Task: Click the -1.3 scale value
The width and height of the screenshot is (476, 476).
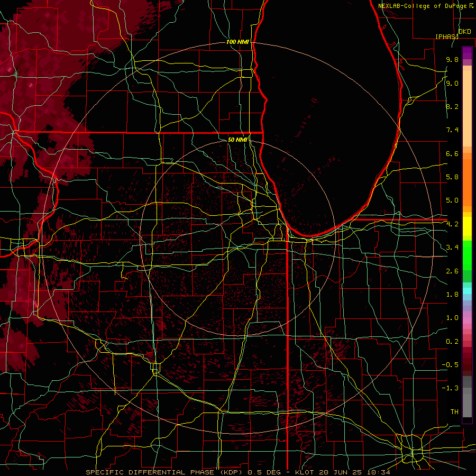Action: pos(450,388)
